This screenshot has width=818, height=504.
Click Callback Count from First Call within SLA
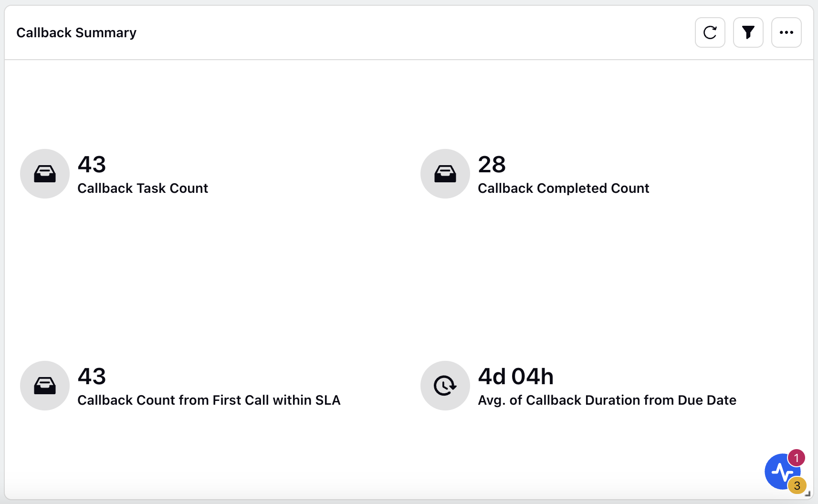pos(209,400)
